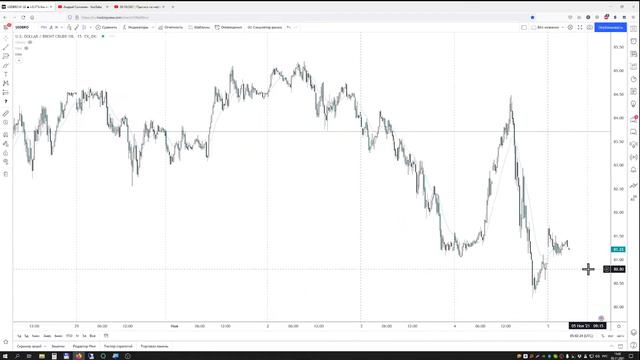Image resolution: width=640 pixels, height=360 pixels.
Task: Click the plus button beside crosshair price
Action: (x=607, y=269)
